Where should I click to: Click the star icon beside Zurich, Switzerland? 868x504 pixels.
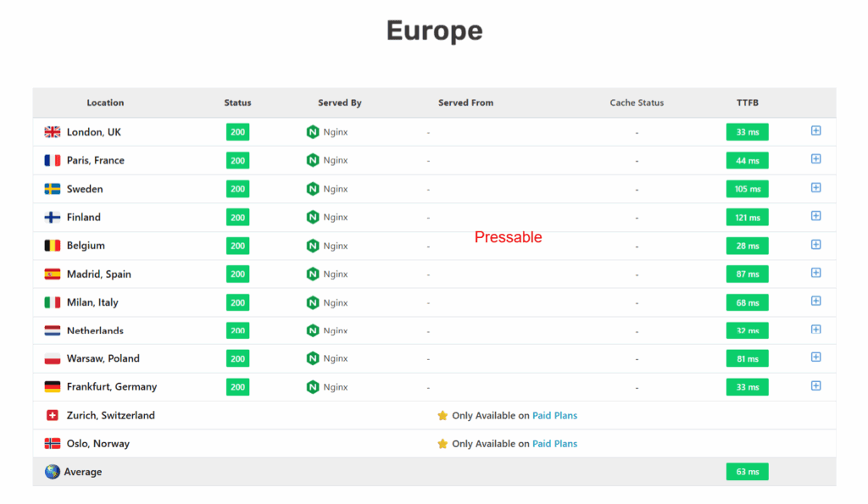(x=442, y=415)
